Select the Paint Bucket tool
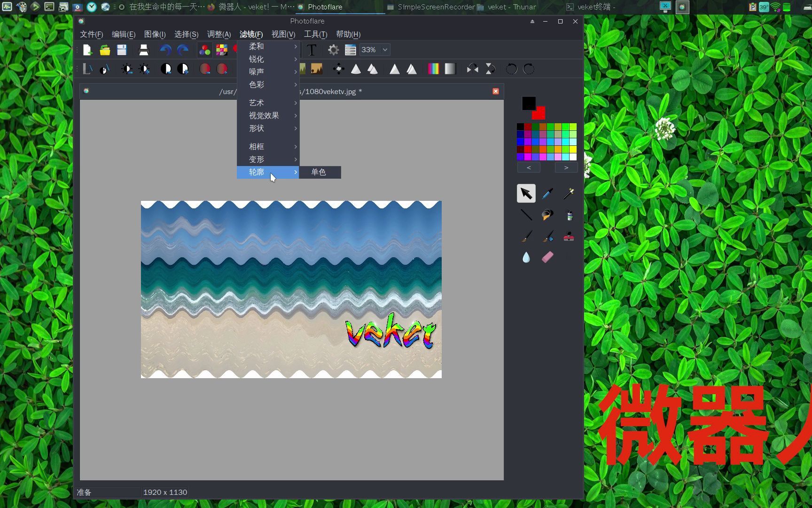Image resolution: width=812 pixels, height=508 pixels. (x=547, y=215)
